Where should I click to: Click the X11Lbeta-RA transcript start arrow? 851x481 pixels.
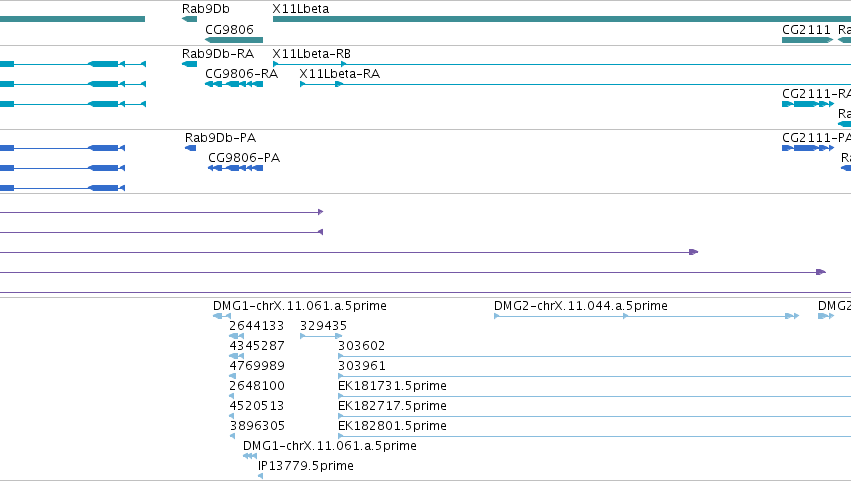pyautogui.click(x=303, y=84)
